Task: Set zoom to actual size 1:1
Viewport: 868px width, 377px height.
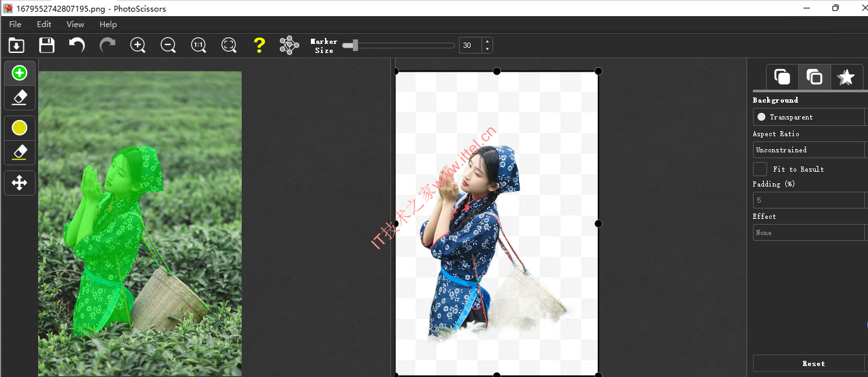Action: tap(198, 45)
